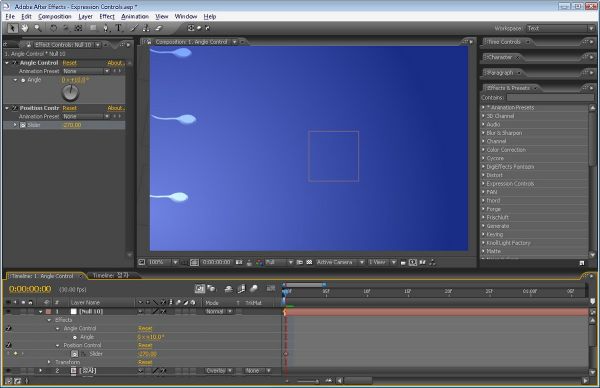Toggle Angle stopwatch in Effect Controls
The width and height of the screenshot is (600, 388).
[23, 80]
